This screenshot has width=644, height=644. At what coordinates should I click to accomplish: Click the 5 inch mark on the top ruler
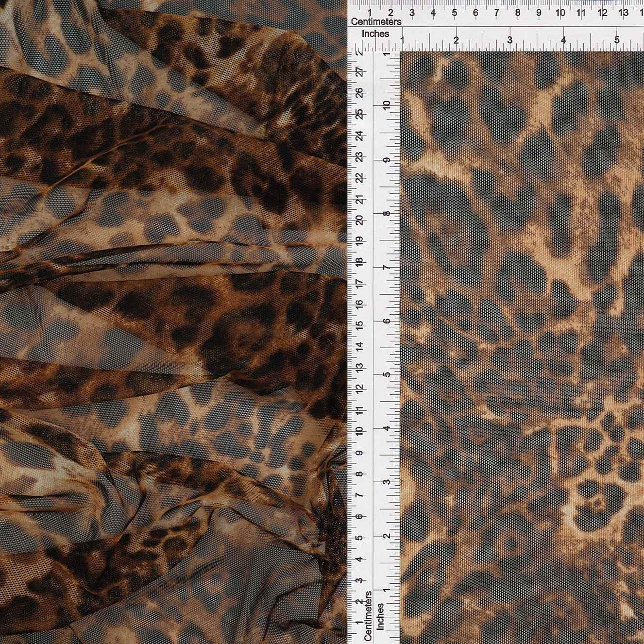617,41
